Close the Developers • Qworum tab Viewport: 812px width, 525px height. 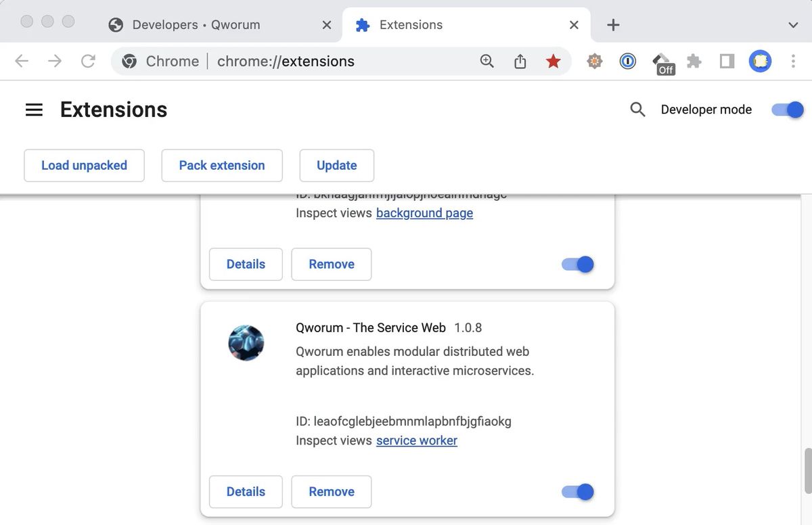(x=326, y=25)
